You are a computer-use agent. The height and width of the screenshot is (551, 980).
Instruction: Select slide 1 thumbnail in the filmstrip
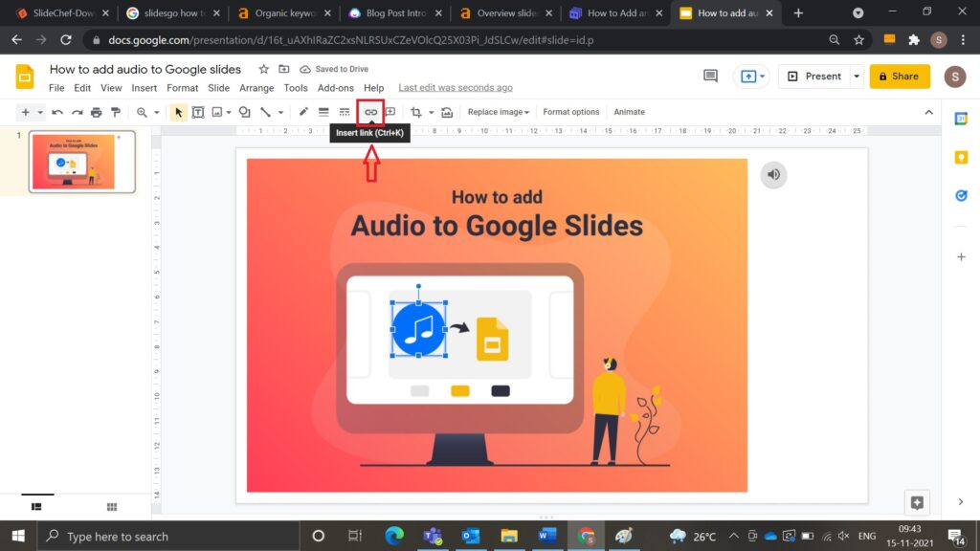[82, 162]
